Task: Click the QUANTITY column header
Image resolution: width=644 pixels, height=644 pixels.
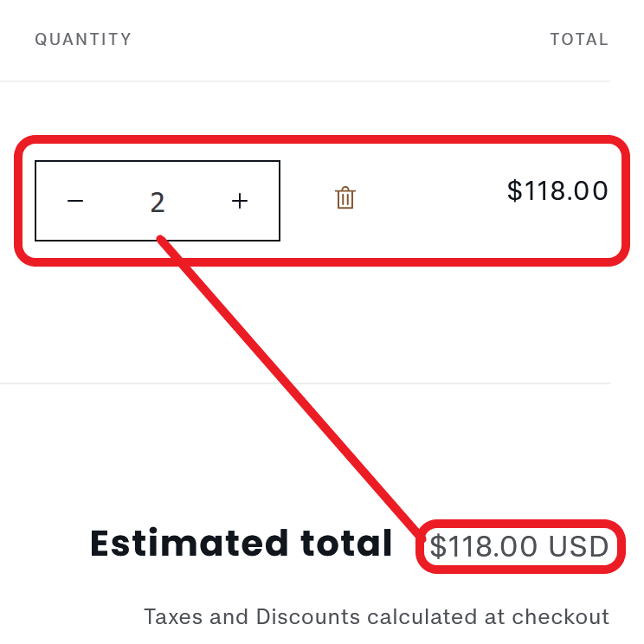Action: (83, 39)
